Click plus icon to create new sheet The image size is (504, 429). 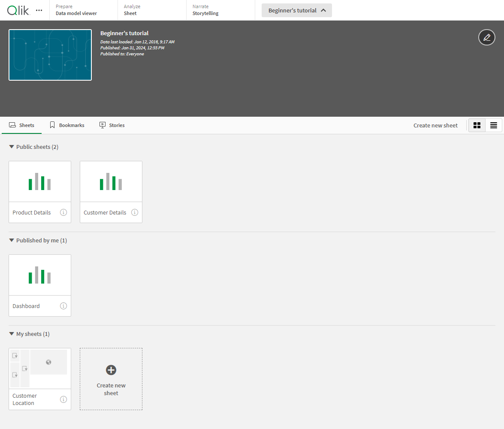[111, 370]
